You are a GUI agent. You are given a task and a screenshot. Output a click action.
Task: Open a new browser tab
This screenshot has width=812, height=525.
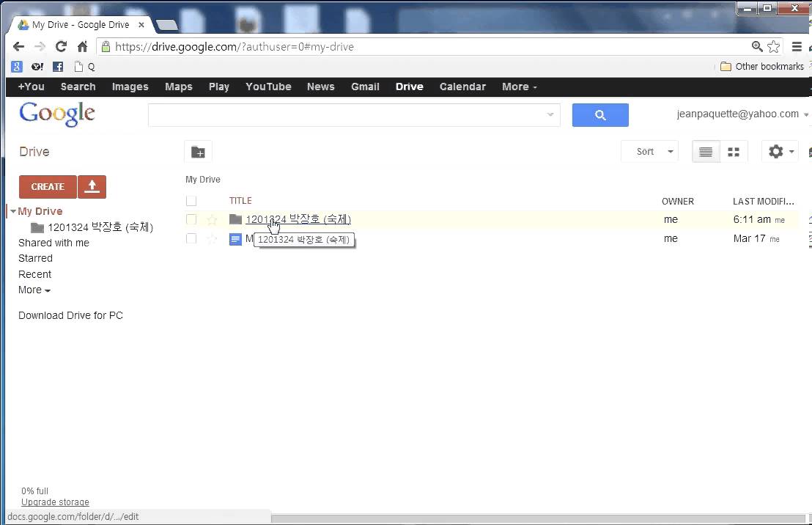click(167, 25)
